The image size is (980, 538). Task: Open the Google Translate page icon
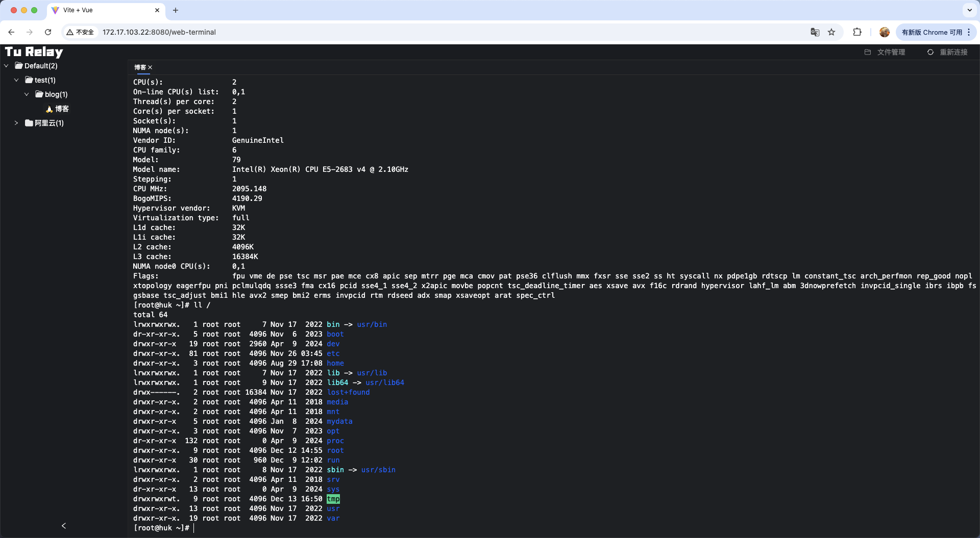click(815, 32)
